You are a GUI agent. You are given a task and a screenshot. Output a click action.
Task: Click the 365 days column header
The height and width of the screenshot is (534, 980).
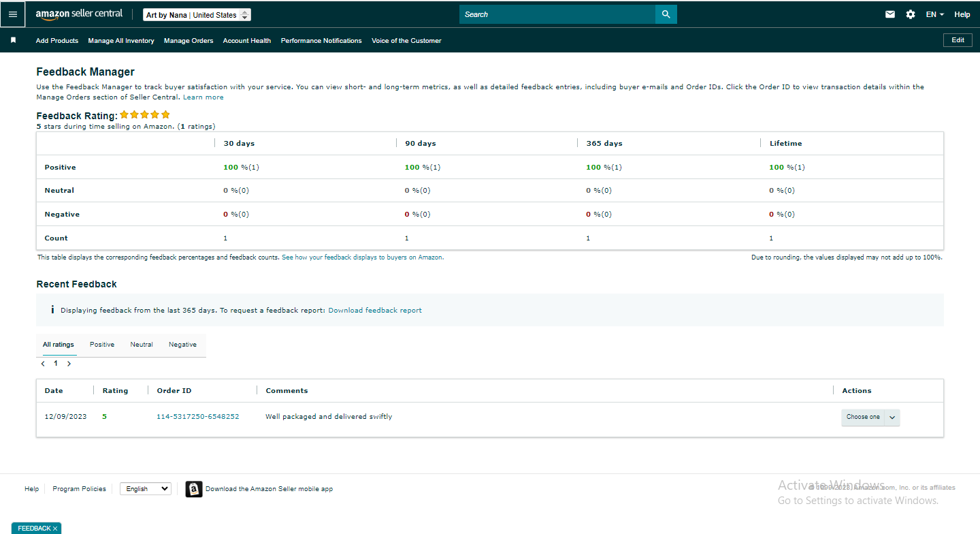604,144
